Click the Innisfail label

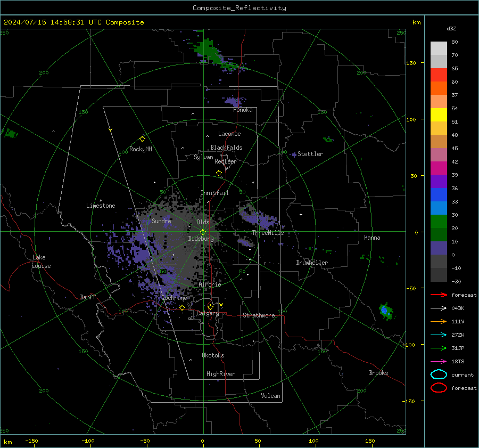[214, 193]
